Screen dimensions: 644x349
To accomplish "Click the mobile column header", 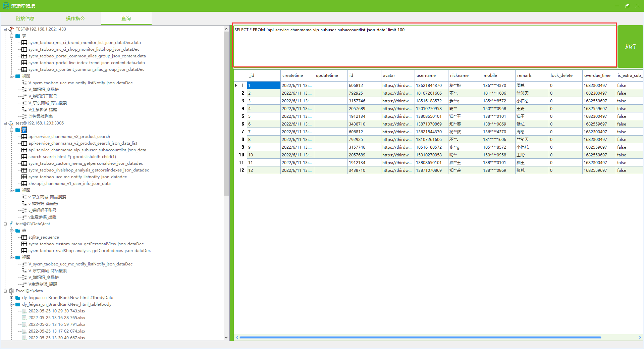I will (498, 76).
